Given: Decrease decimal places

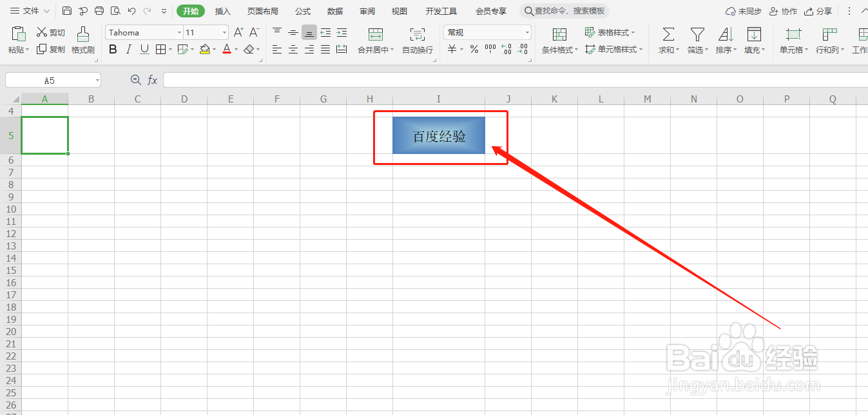Looking at the screenshot, I should click(523, 49).
